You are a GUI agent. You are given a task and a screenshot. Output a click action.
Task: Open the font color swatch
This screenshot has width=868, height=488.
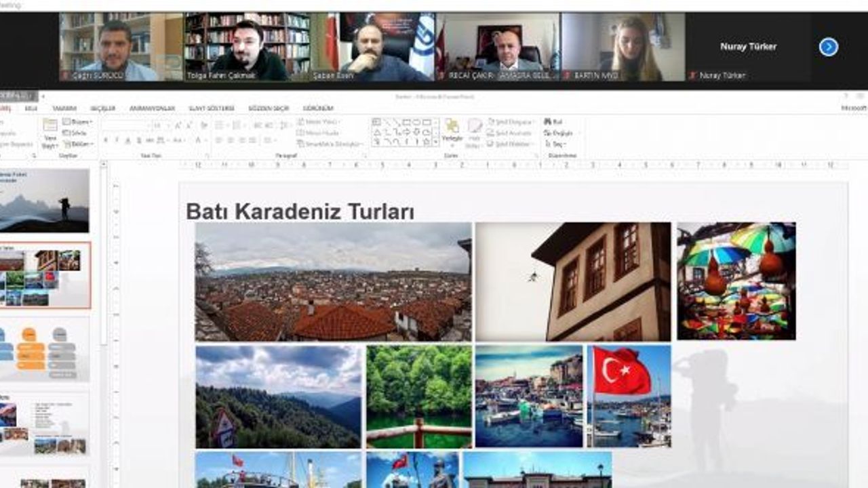click(198, 140)
